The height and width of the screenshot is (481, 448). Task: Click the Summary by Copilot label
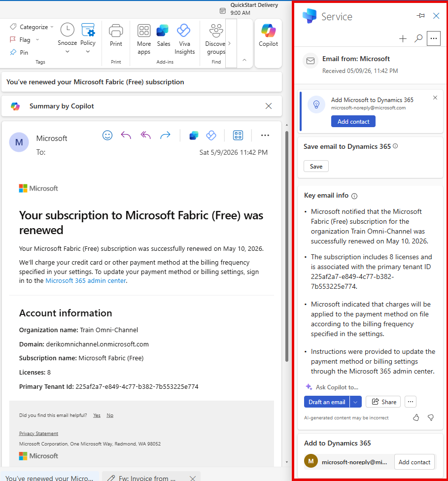pos(62,106)
